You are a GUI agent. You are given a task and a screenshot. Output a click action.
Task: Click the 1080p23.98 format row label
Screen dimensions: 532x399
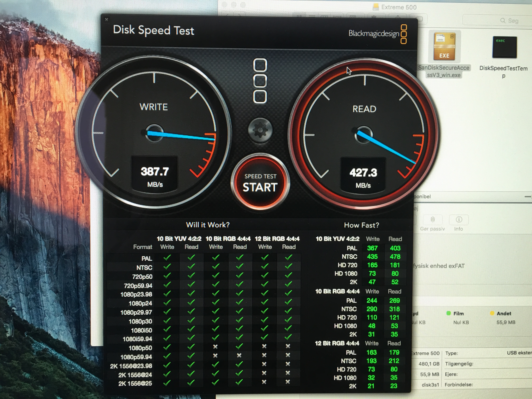tap(136, 295)
